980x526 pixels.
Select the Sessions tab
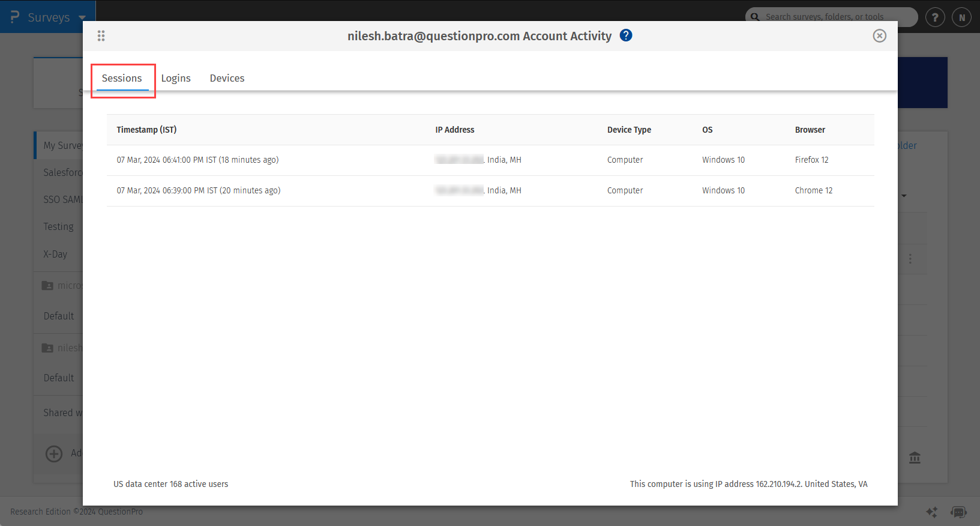pyautogui.click(x=122, y=78)
